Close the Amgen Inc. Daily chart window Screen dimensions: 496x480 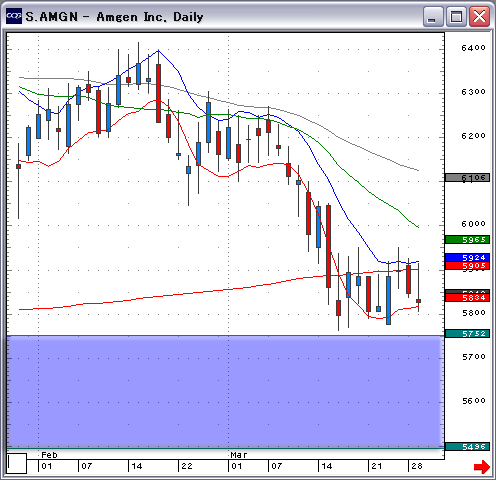pos(479,16)
